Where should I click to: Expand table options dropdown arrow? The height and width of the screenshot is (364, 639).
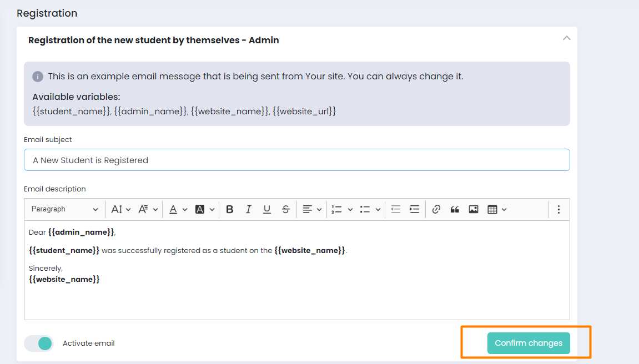504,210
